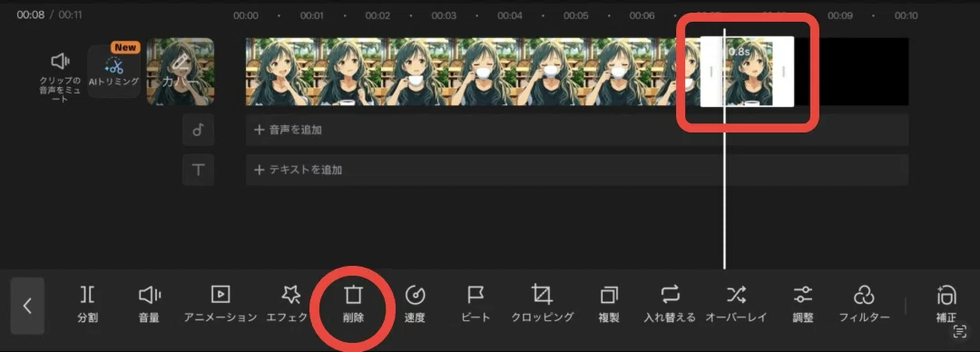The image size is (980, 352).
Task: Click the music note track icon
Action: (x=198, y=130)
